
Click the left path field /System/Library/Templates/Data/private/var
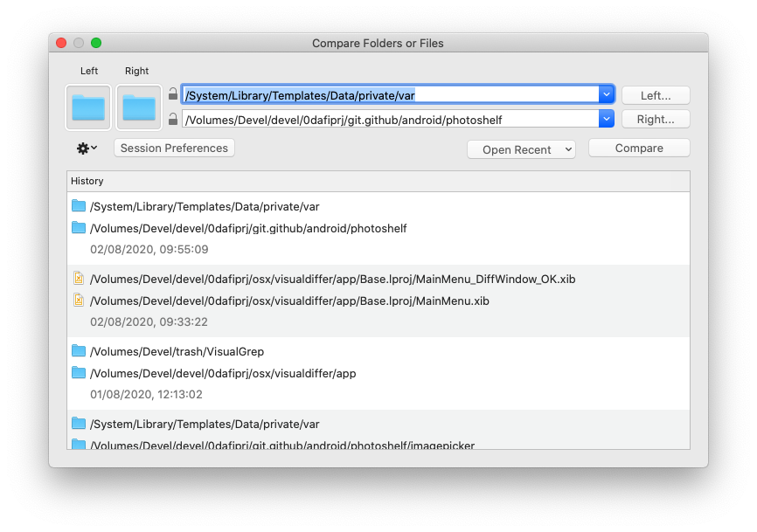391,95
